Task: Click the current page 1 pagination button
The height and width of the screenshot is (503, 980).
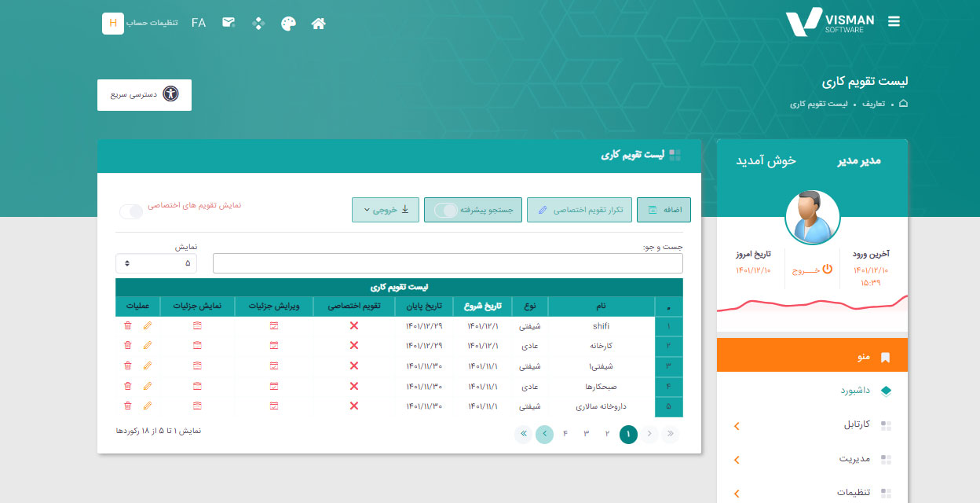Action: 628,434
